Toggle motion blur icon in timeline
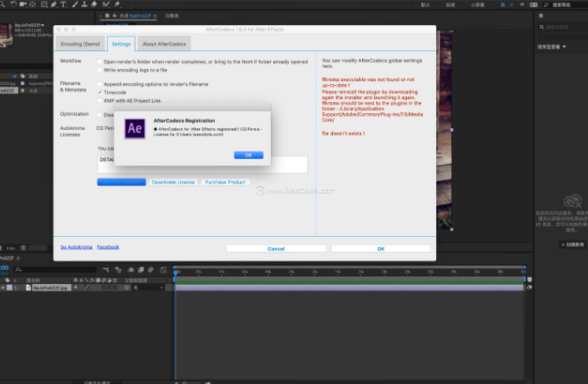The width and height of the screenshot is (588, 384). [x=151, y=270]
